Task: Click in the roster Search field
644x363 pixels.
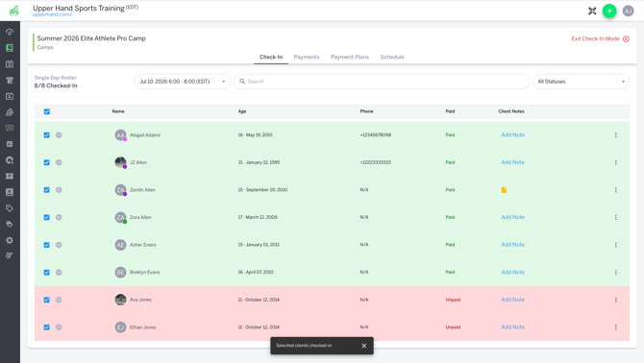Action: pyautogui.click(x=382, y=82)
